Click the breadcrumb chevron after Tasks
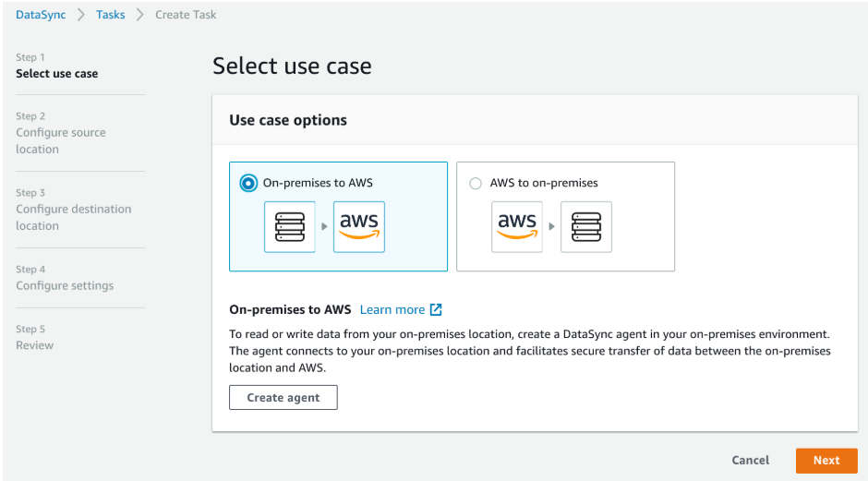This screenshot has width=868, height=481. click(x=140, y=15)
